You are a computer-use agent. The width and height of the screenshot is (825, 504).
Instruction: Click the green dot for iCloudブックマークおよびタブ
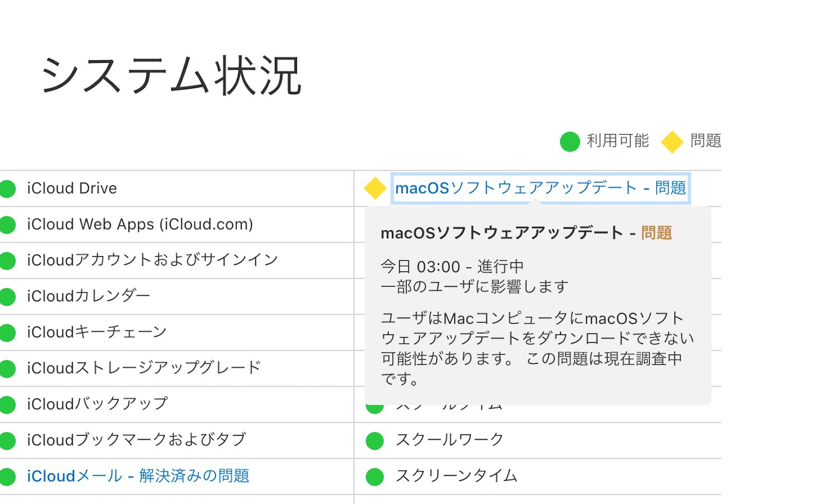tap(7, 441)
